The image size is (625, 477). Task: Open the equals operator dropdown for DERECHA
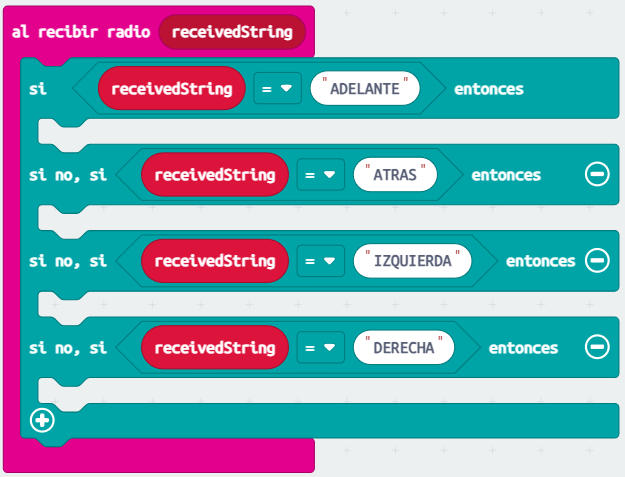[320, 348]
